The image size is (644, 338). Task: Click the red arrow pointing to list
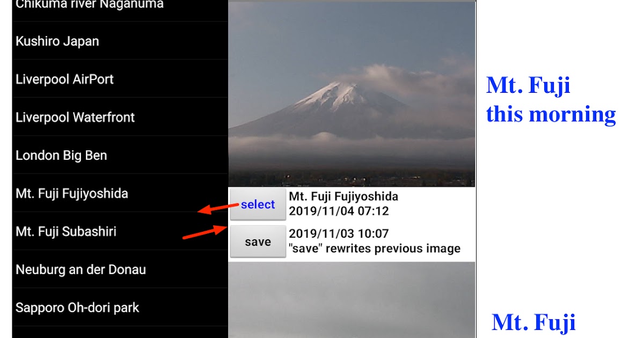click(218, 208)
